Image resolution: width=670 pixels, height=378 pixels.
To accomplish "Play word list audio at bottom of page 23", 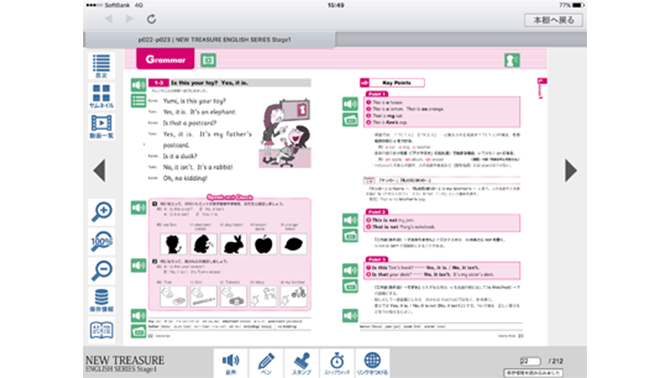I will pyautogui.click(x=350, y=316).
